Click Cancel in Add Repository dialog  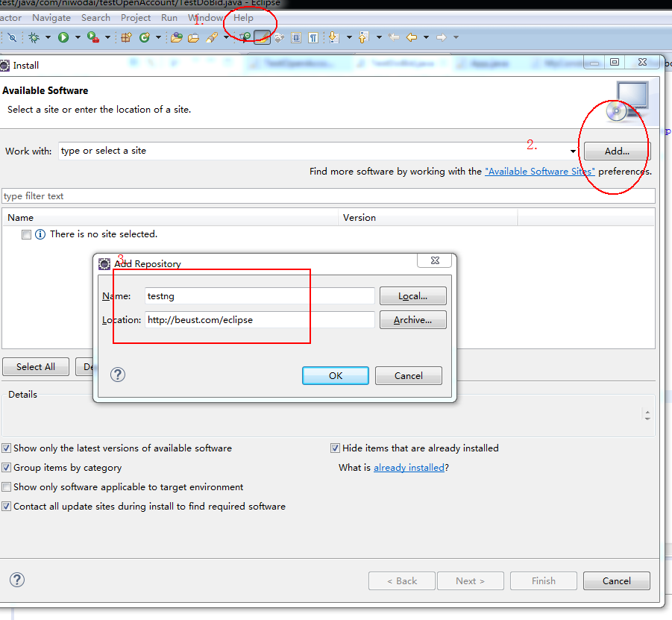(x=409, y=375)
